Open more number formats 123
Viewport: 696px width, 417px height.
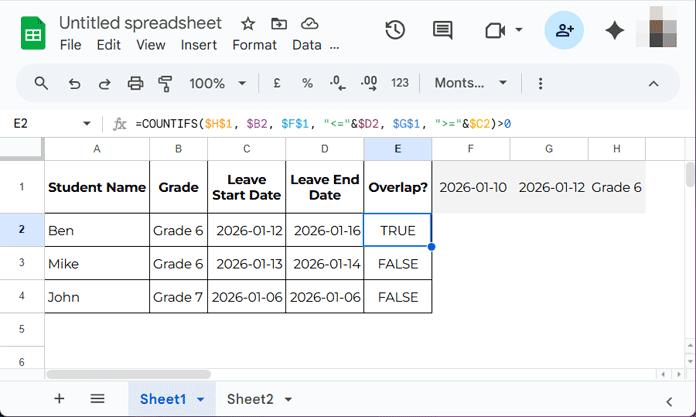tap(399, 83)
